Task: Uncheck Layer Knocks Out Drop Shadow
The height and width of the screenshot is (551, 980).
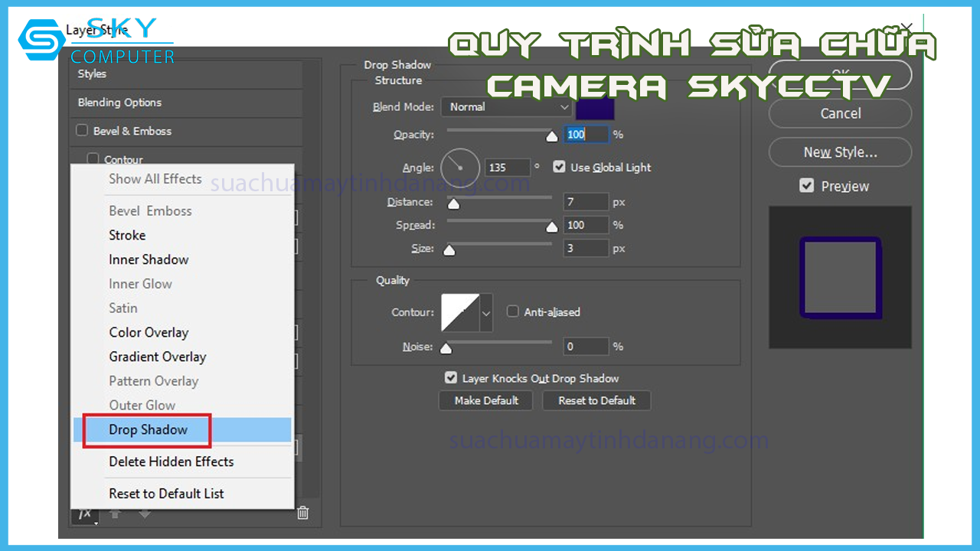Action: (x=451, y=378)
